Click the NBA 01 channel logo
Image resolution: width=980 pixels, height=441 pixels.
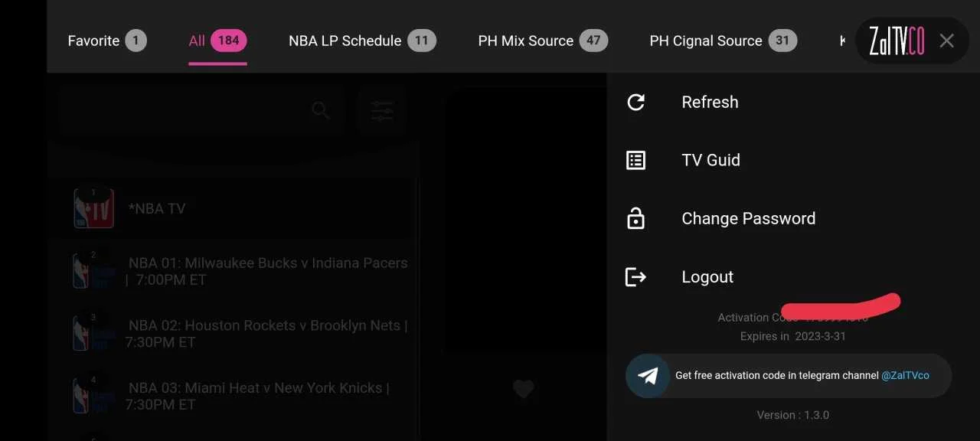click(94, 271)
